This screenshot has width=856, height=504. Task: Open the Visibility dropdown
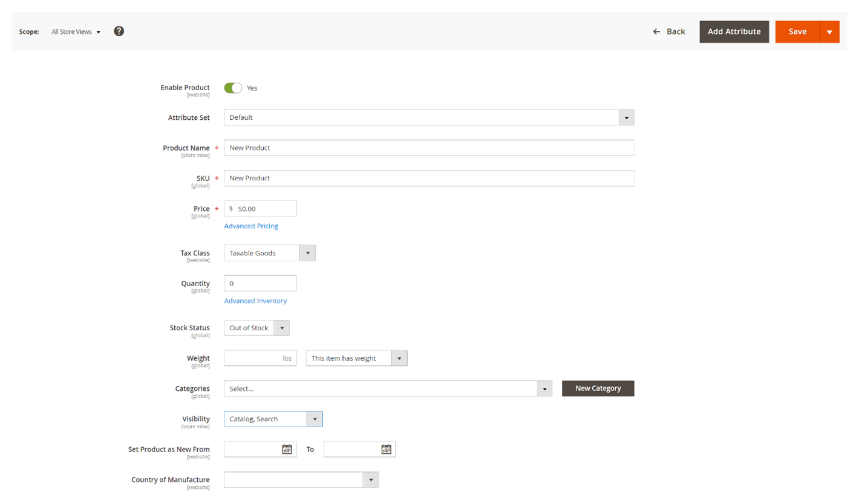pyautogui.click(x=315, y=419)
